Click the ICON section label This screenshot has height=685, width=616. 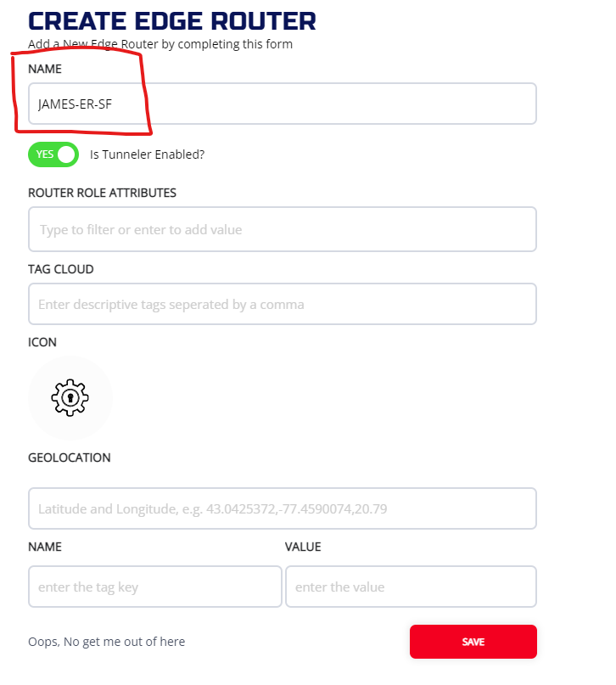[x=42, y=342]
